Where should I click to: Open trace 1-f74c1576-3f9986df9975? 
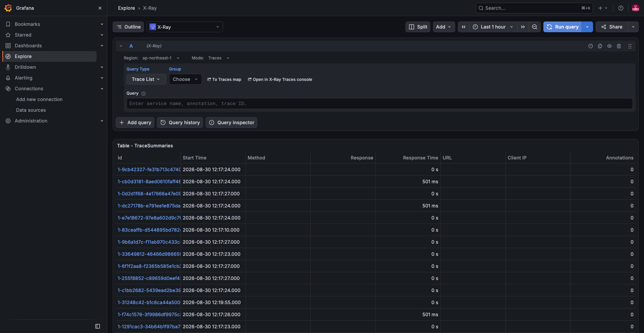click(149, 315)
